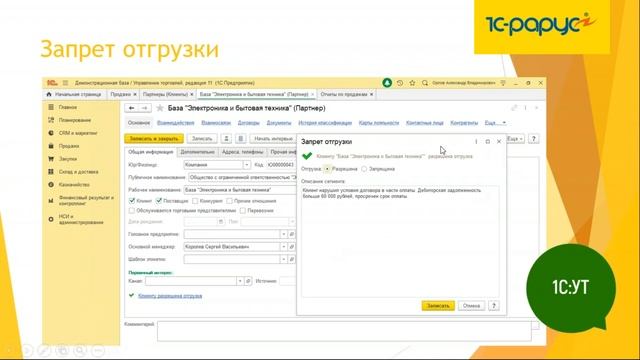Screen dimensions: 640x360
Task: Select the Общая информация form tab
Action: (x=151, y=152)
